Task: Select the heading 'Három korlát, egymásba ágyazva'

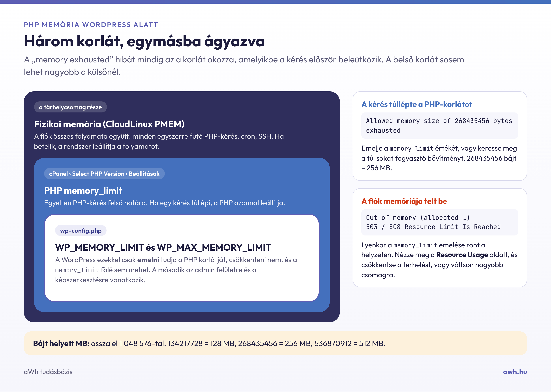Action: click(x=144, y=41)
